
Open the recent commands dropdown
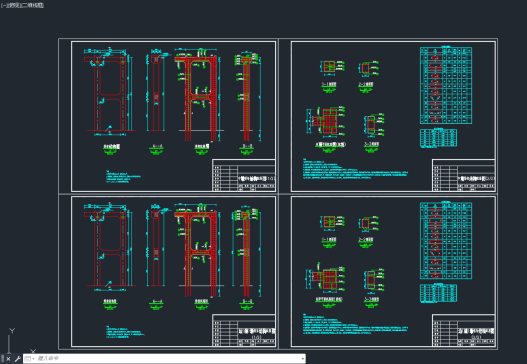coord(30,359)
